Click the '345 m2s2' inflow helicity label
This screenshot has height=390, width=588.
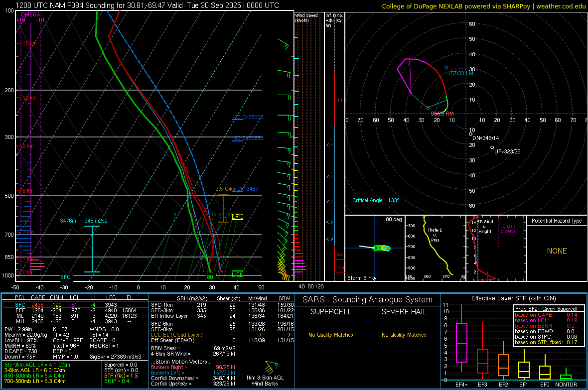96,221
